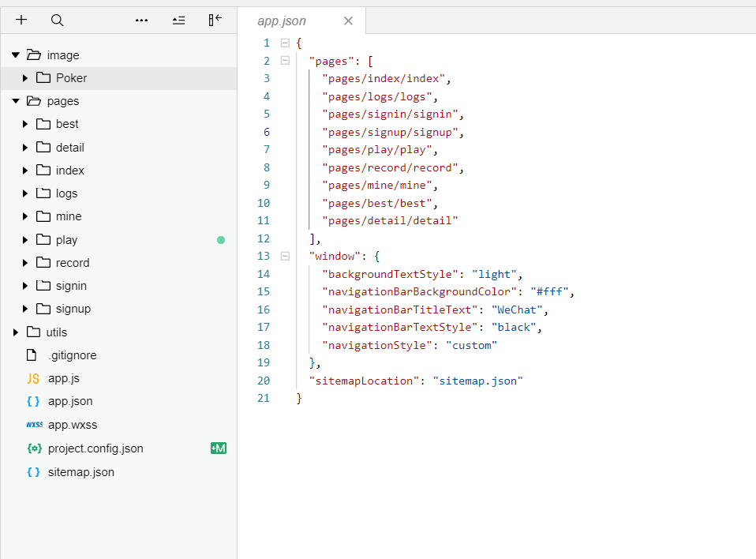Click the .gitignore file icon
Screen dimensions: 756x559
pyautogui.click(x=32, y=355)
